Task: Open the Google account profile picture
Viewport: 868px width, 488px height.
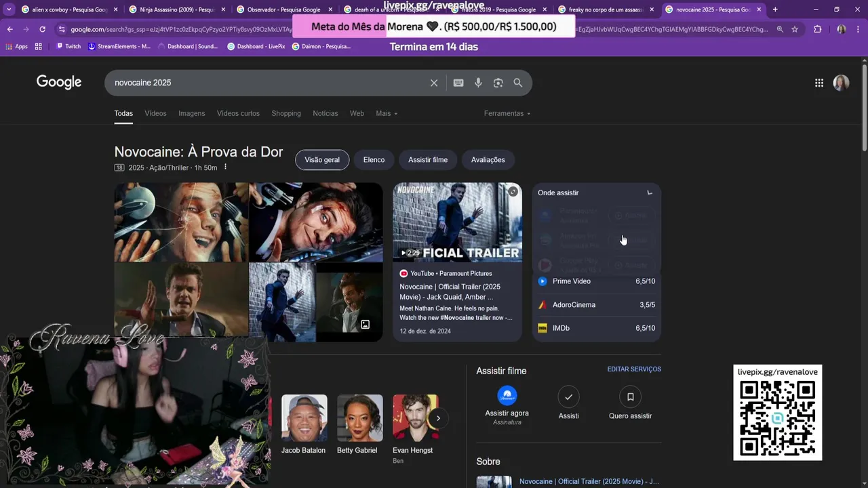Action: [841, 83]
